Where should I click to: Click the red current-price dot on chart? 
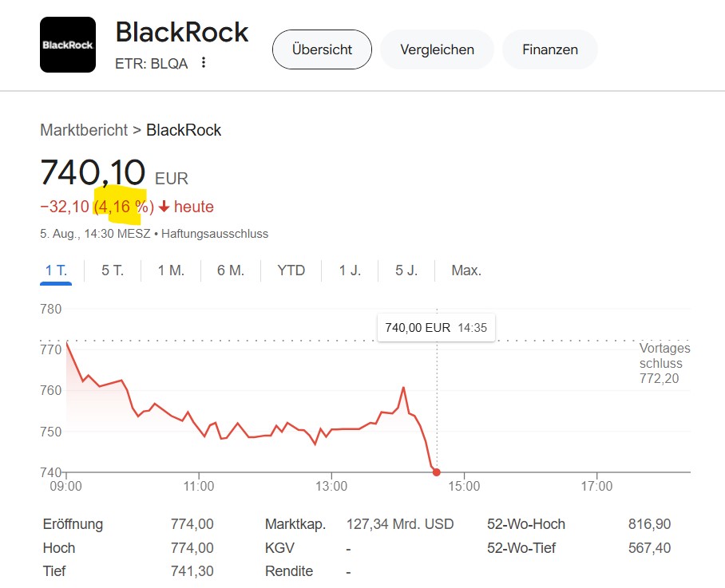coord(436,472)
